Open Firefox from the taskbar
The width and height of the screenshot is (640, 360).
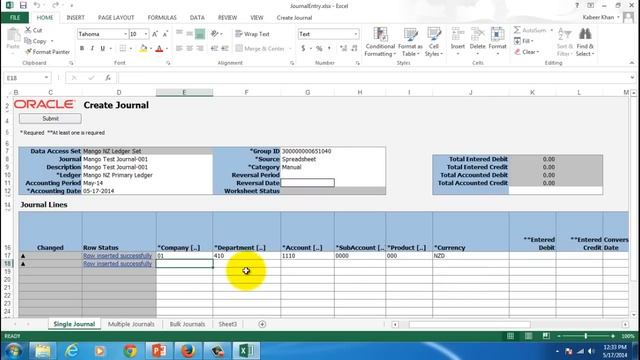click(188, 351)
